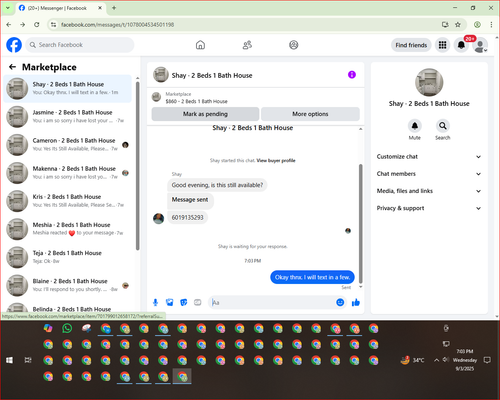
Task: Open the notifications bell with 20+ badge
Action: [x=461, y=45]
